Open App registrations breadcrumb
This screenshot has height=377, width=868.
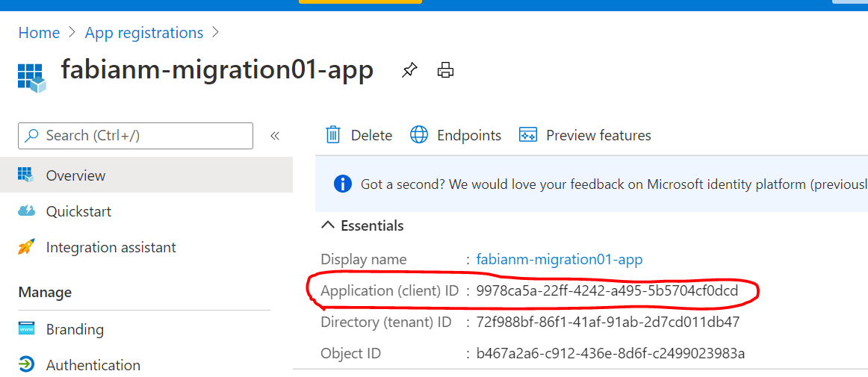tap(144, 33)
